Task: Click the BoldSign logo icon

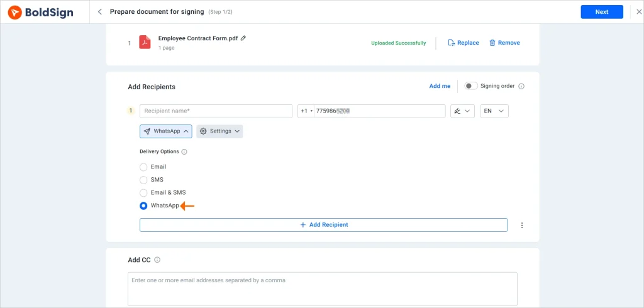Action: coord(15,13)
